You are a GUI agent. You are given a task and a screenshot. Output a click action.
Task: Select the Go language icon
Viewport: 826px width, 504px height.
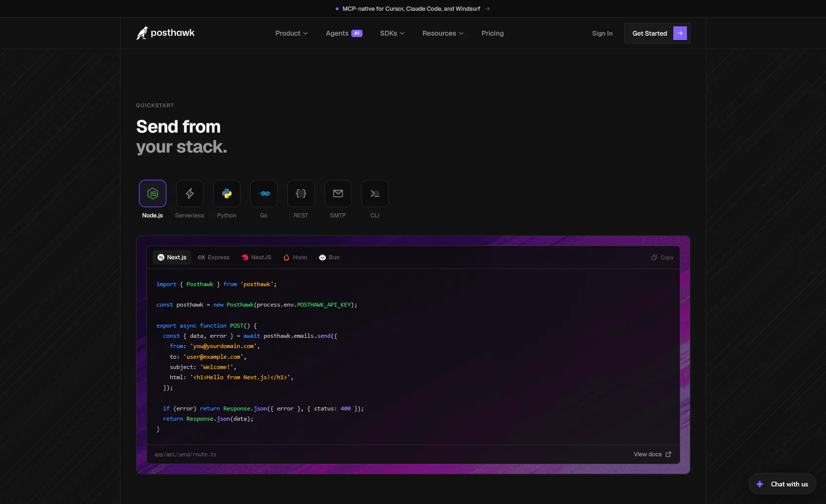click(x=264, y=194)
